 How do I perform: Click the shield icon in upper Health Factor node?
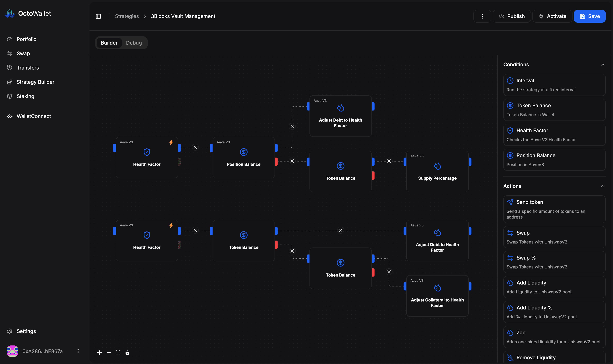147,152
